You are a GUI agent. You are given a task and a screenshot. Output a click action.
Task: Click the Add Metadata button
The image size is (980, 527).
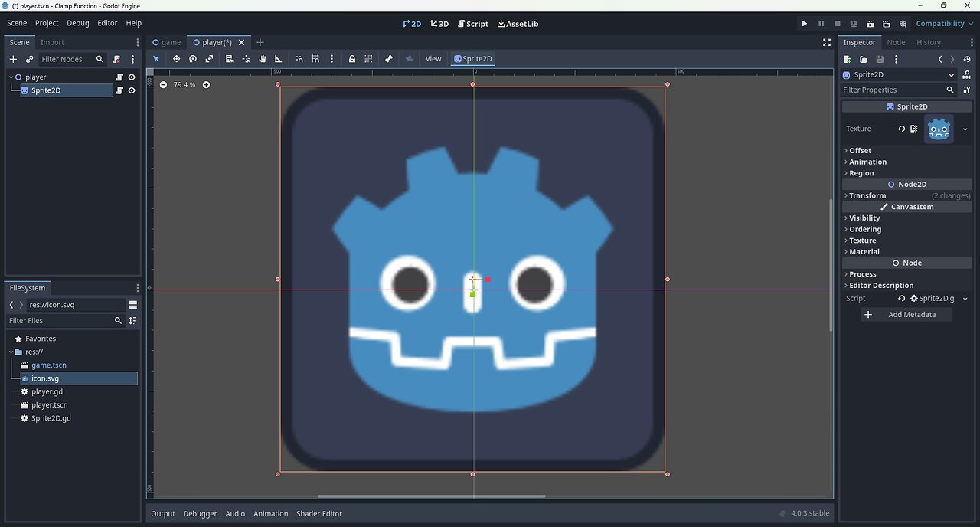906,315
